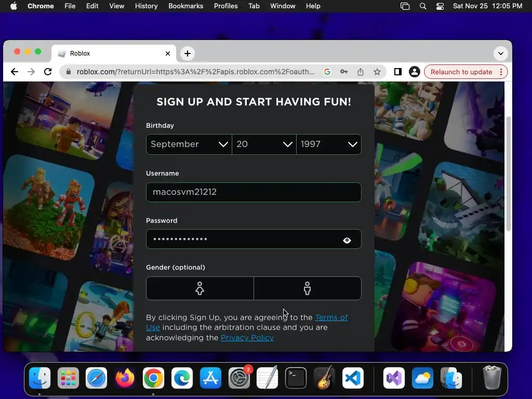Open Spotlight search in menu bar
Screen dimensions: 532x399
click(x=423, y=6)
